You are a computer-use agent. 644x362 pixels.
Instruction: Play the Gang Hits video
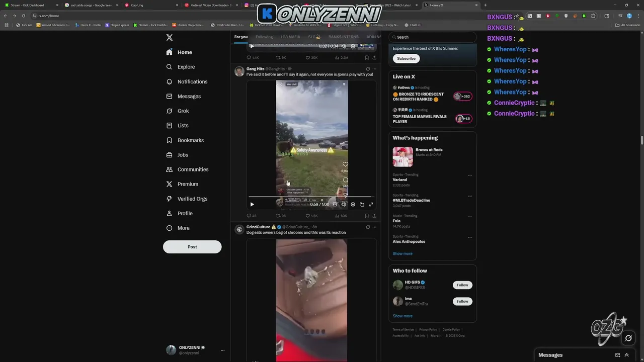coord(252,204)
